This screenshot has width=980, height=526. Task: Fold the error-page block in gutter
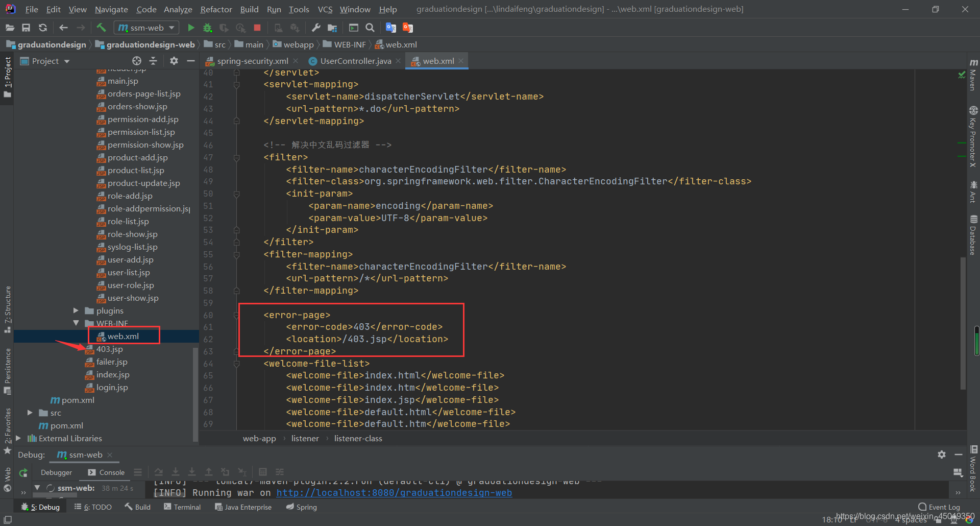[x=236, y=315]
